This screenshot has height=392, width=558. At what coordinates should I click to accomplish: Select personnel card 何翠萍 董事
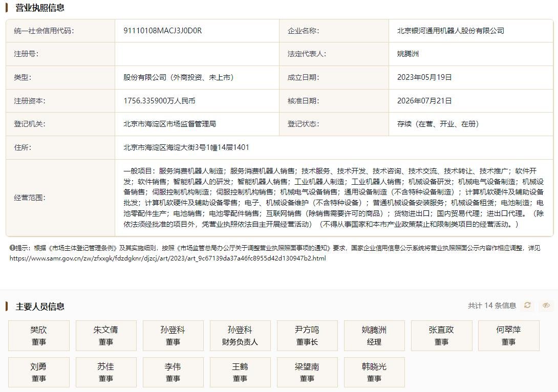[x=508, y=335]
